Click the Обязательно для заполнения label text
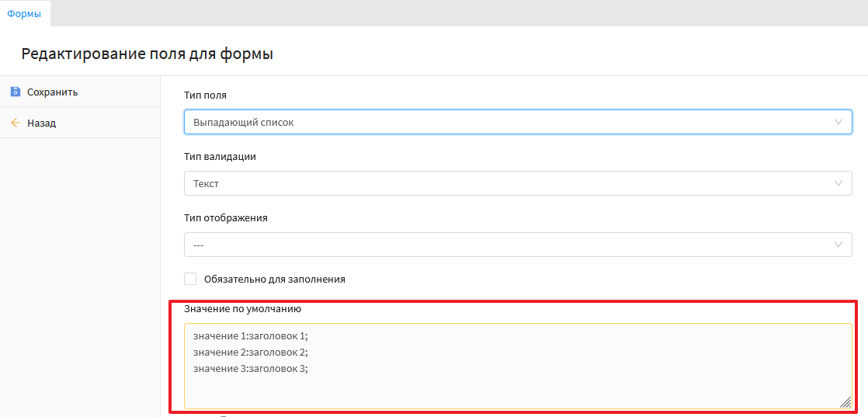 click(274, 279)
